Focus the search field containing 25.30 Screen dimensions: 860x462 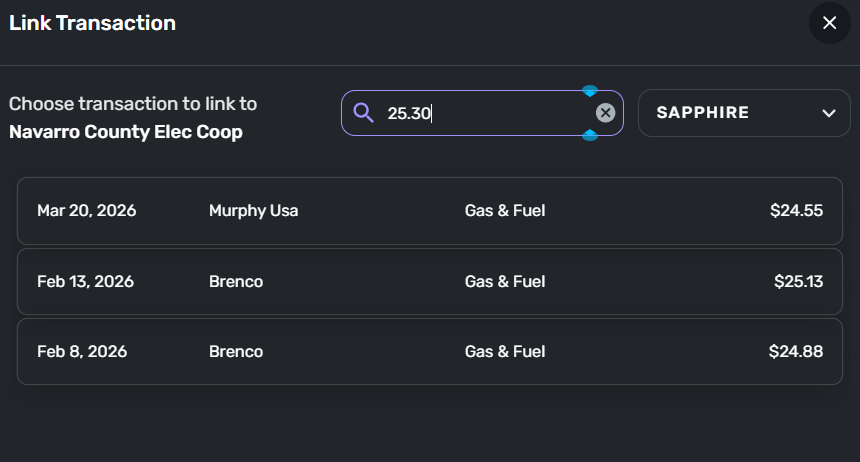(480, 113)
